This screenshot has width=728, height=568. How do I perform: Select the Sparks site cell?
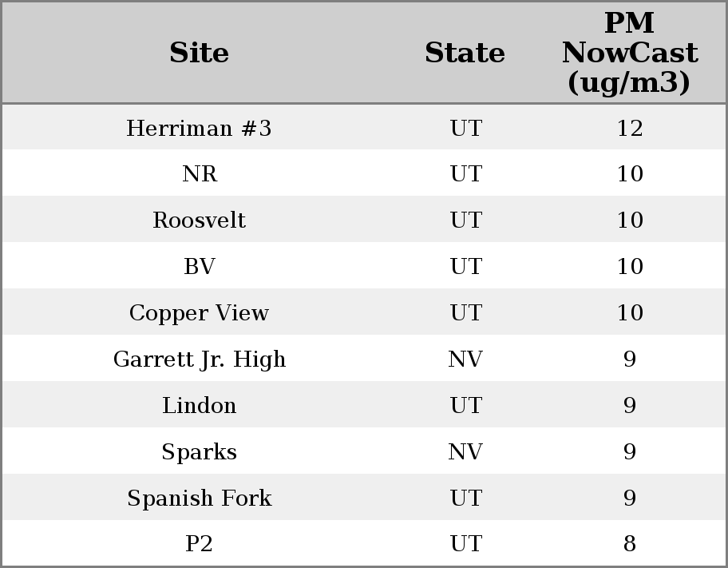[199, 452]
